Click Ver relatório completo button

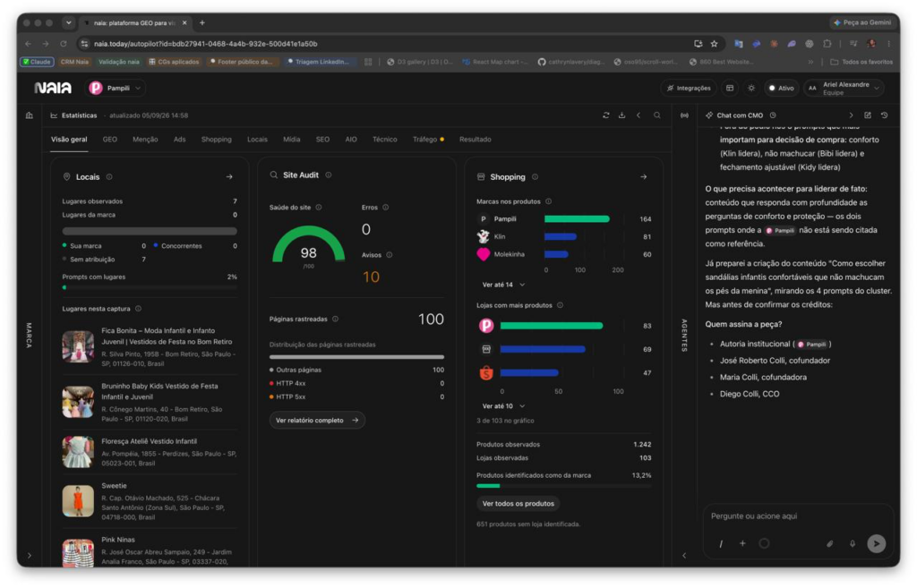click(317, 421)
